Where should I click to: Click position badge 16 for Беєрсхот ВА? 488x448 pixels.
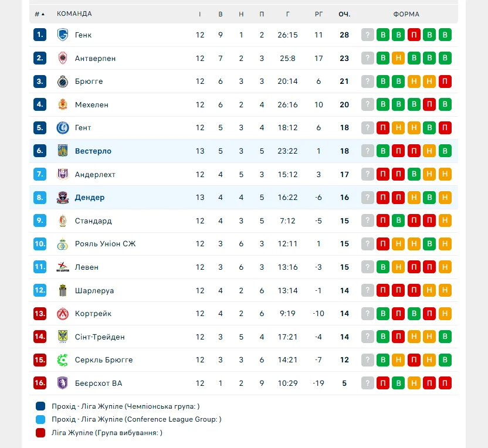pyautogui.click(x=40, y=383)
